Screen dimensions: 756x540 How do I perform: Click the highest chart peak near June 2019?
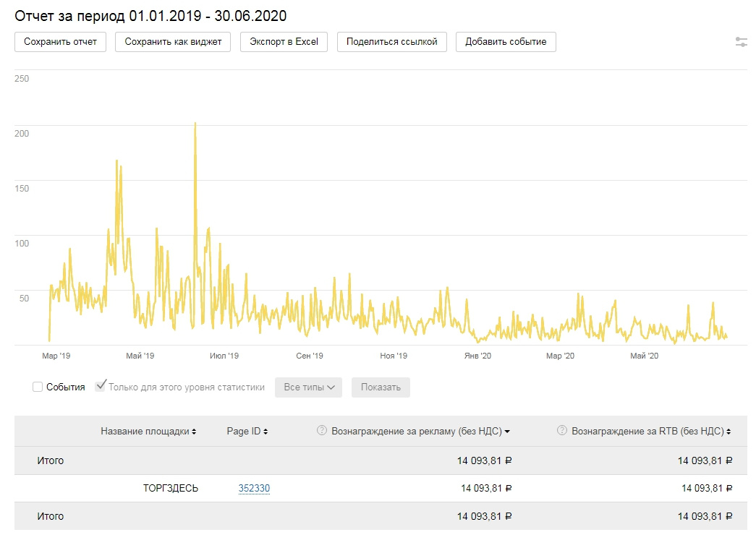tap(195, 124)
